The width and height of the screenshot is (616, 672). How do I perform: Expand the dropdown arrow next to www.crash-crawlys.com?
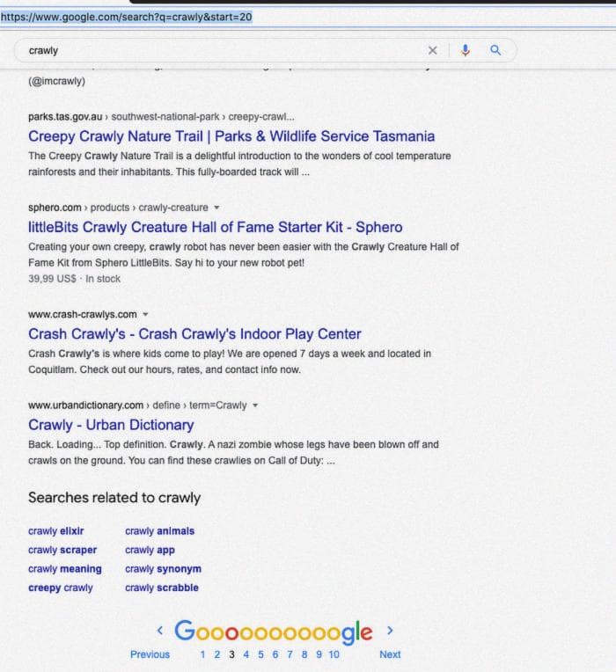145,314
